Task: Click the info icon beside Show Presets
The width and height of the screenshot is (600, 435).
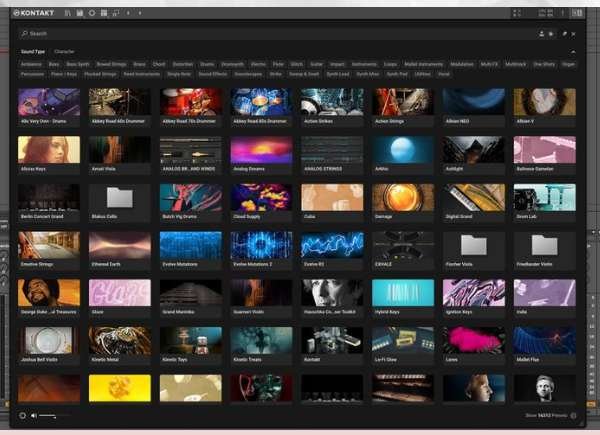Action: click(x=573, y=415)
